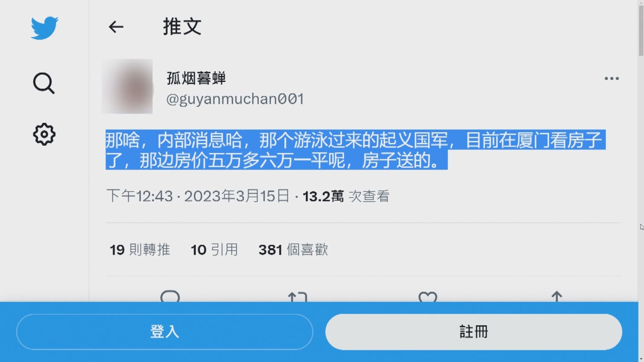This screenshot has height=362, width=644.
Task: Click the Twitter bird logo
Action: click(x=44, y=28)
